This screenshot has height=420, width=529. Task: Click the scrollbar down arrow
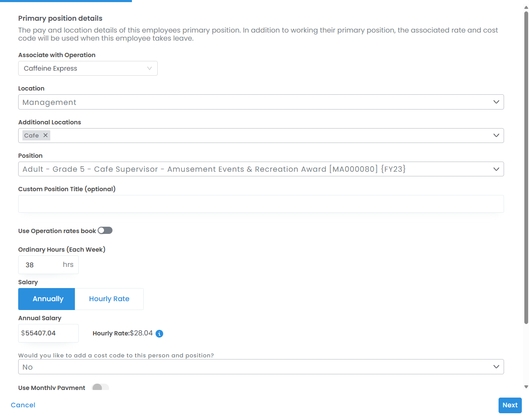[526, 387]
